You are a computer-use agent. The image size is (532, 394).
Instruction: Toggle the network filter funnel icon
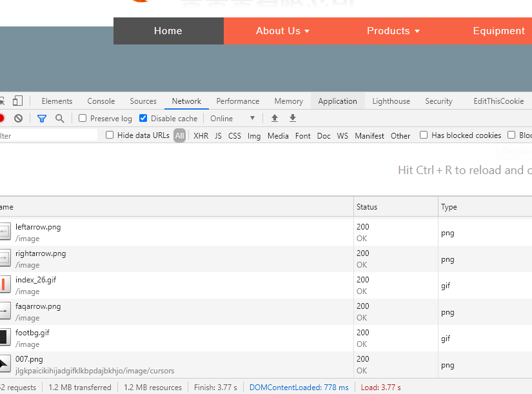point(42,119)
